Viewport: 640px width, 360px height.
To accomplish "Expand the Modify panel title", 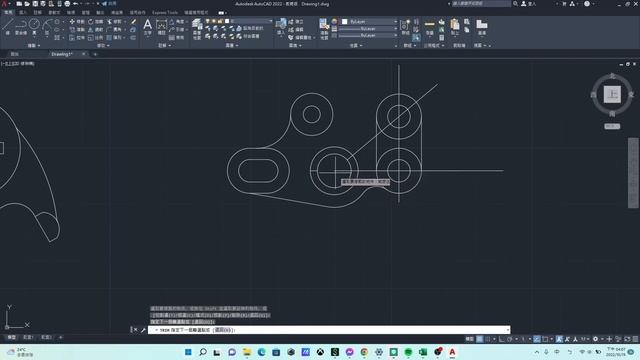I will 103,45.
